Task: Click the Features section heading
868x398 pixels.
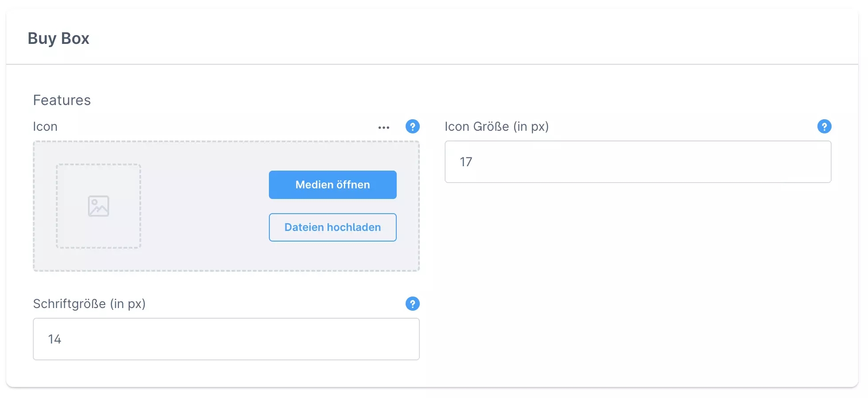Action: [x=62, y=100]
